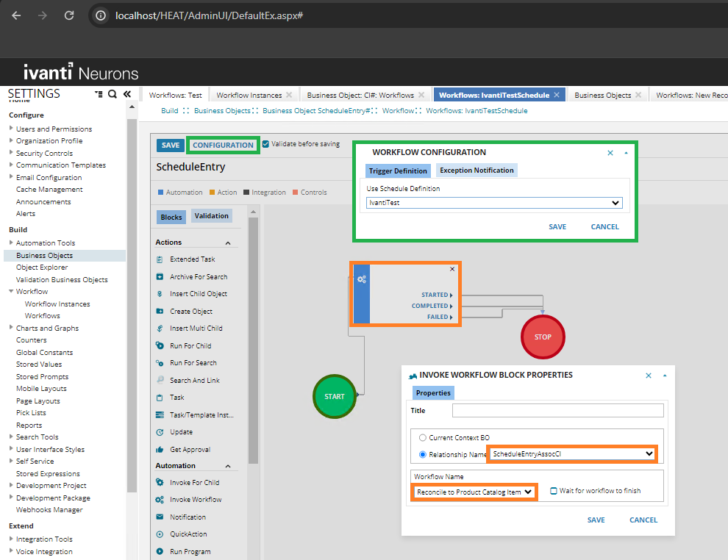This screenshot has width=728, height=560.
Task: Select the Archive For Search icon
Action: pyautogui.click(x=160, y=277)
